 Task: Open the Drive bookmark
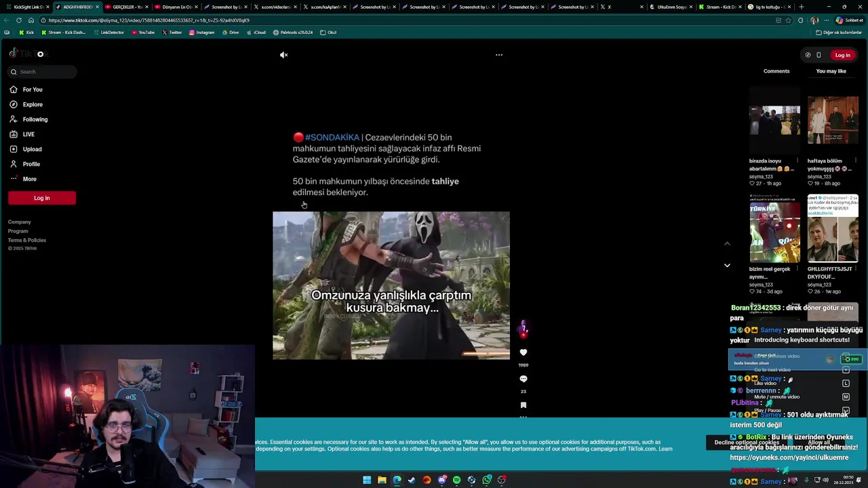pos(231,33)
